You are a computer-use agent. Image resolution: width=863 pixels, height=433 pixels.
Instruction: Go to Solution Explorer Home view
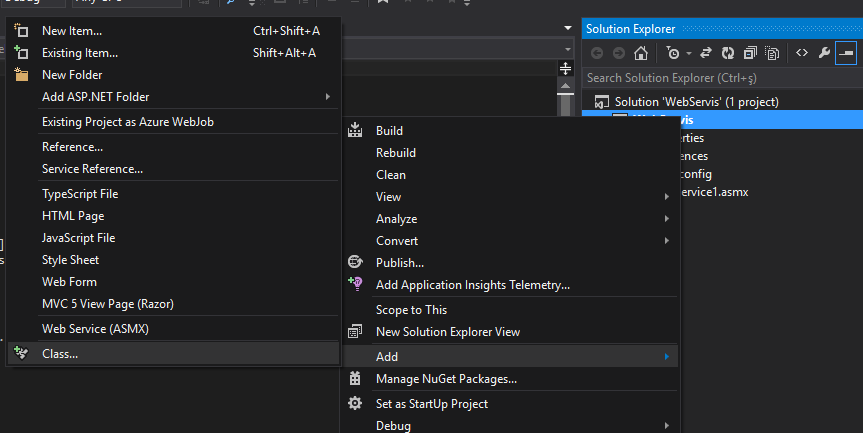641,53
